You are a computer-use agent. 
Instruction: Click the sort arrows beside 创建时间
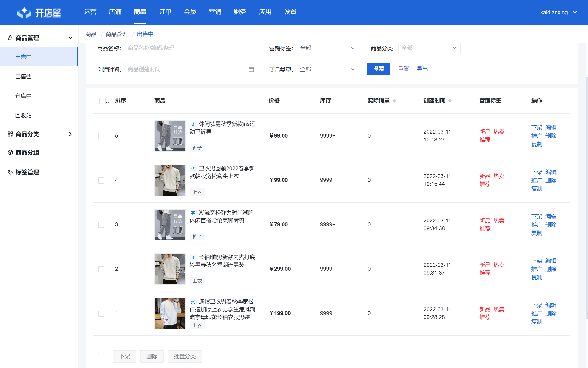pyautogui.click(x=450, y=101)
